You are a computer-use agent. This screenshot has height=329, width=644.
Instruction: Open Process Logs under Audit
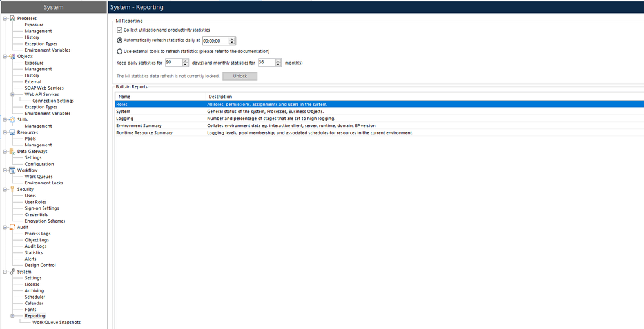(x=38, y=234)
